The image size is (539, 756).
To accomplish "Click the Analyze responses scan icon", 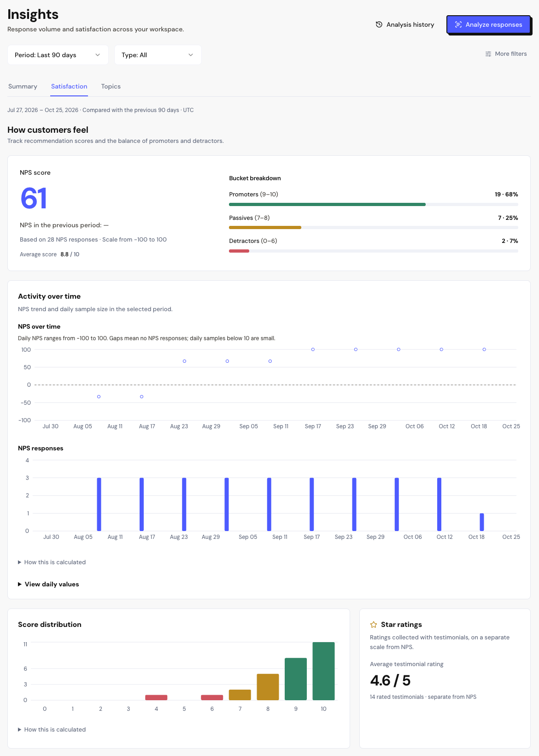I will (x=458, y=24).
